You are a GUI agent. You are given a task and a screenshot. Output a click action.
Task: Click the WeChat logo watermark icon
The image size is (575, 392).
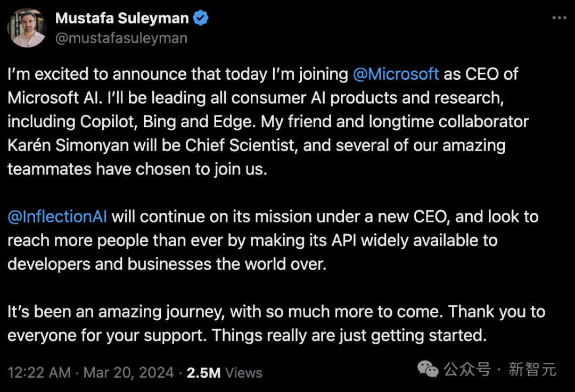coord(428,369)
